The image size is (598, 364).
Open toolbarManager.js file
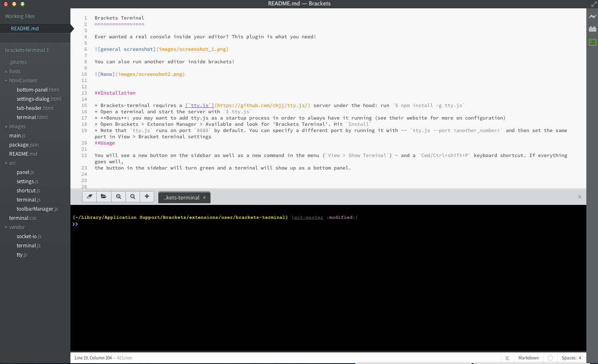37,209
